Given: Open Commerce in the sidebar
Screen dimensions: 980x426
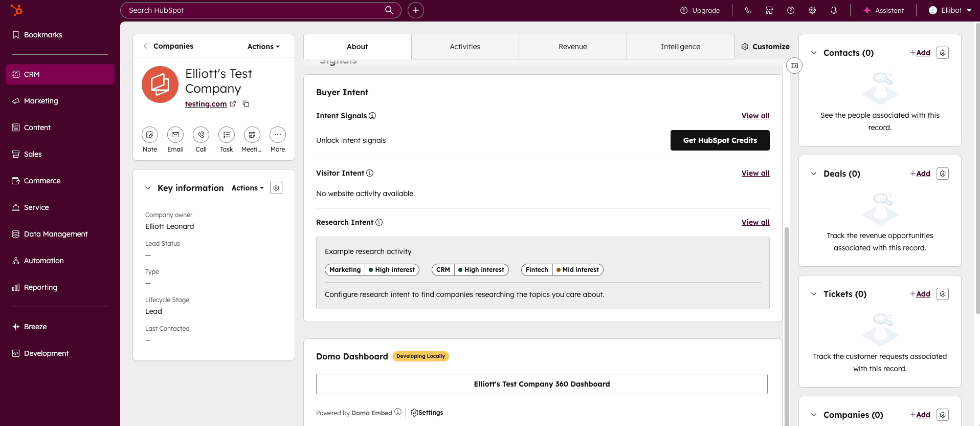Looking at the screenshot, I should click(x=60, y=181).
